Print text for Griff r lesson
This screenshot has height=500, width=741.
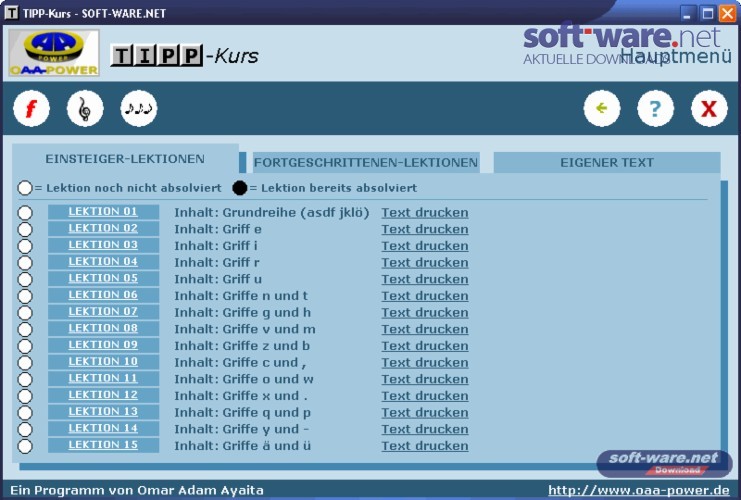coord(425,263)
